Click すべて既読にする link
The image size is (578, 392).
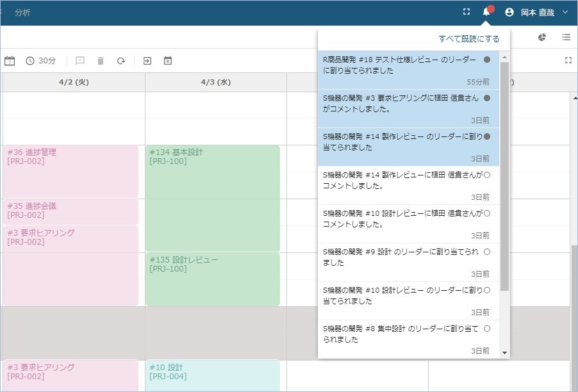click(468, 39)
